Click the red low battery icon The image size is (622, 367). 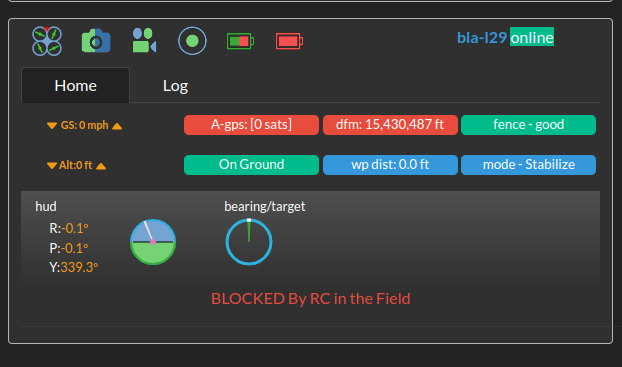point(289,41)
